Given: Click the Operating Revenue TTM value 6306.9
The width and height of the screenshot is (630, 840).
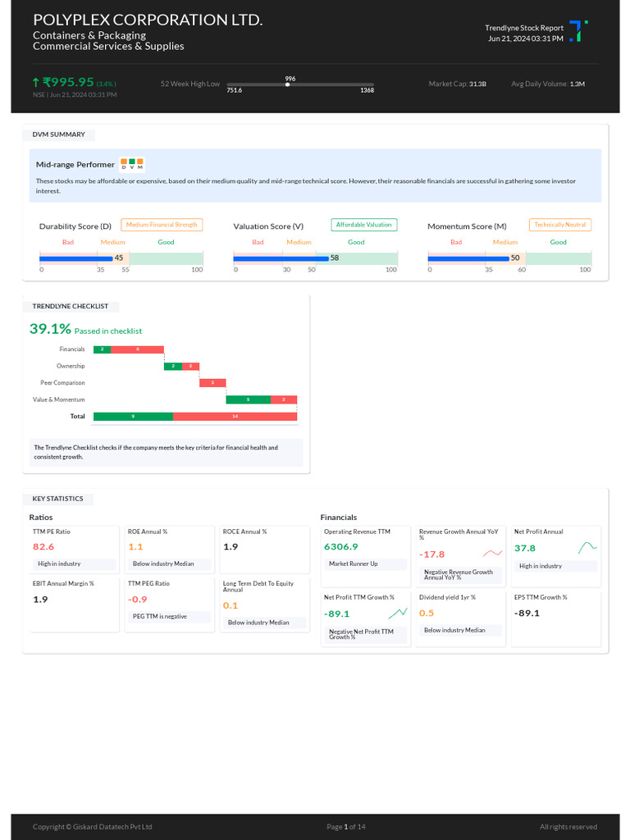Looking at the screenshot, I should 341,547.
